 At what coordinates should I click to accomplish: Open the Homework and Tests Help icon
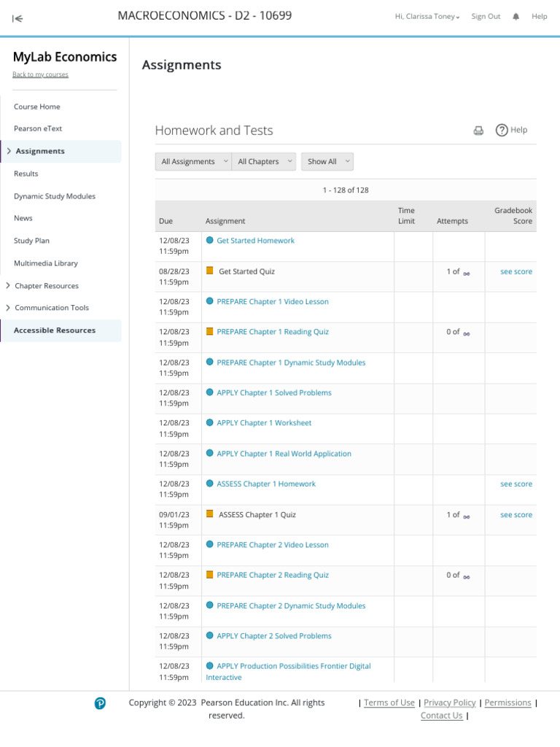pyautogui.click(x=502, y=130)
